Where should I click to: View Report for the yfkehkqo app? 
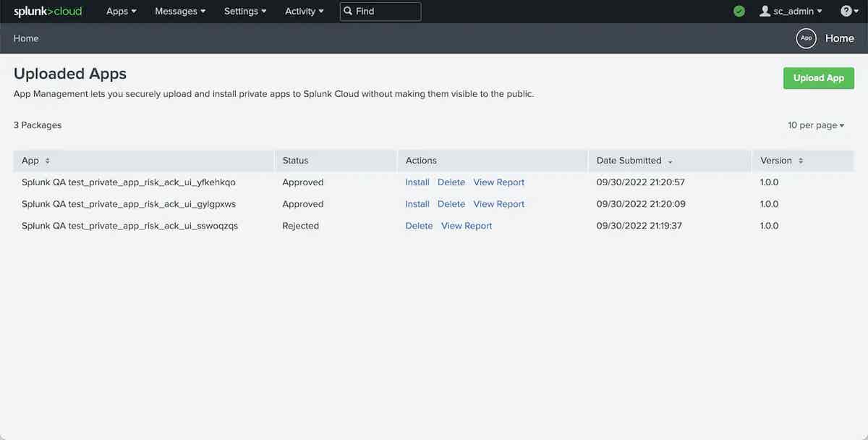point(499,182)
